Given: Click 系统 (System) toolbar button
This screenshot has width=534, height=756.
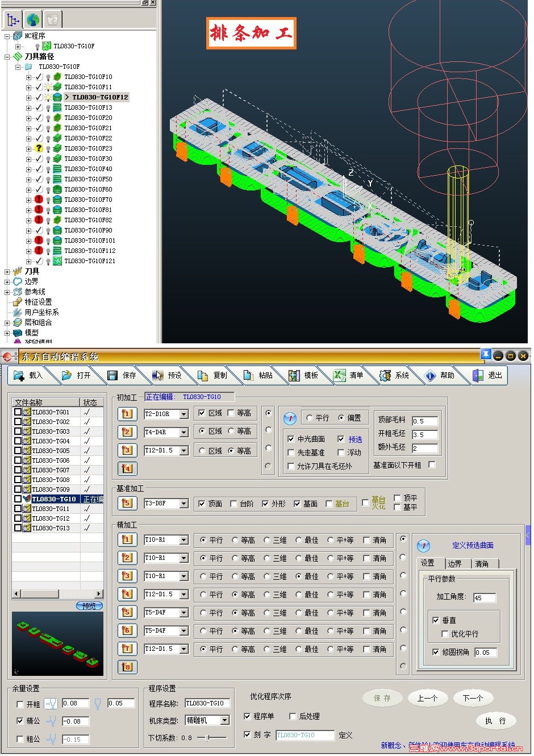Looking at the screenshot, I should [x=394, y=375].
